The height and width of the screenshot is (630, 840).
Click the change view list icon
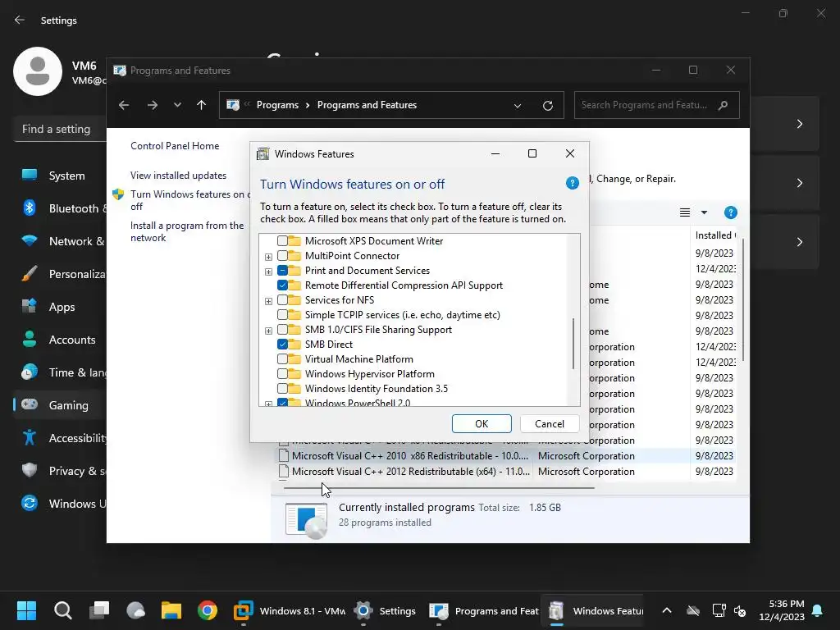[x=685, y=212]
